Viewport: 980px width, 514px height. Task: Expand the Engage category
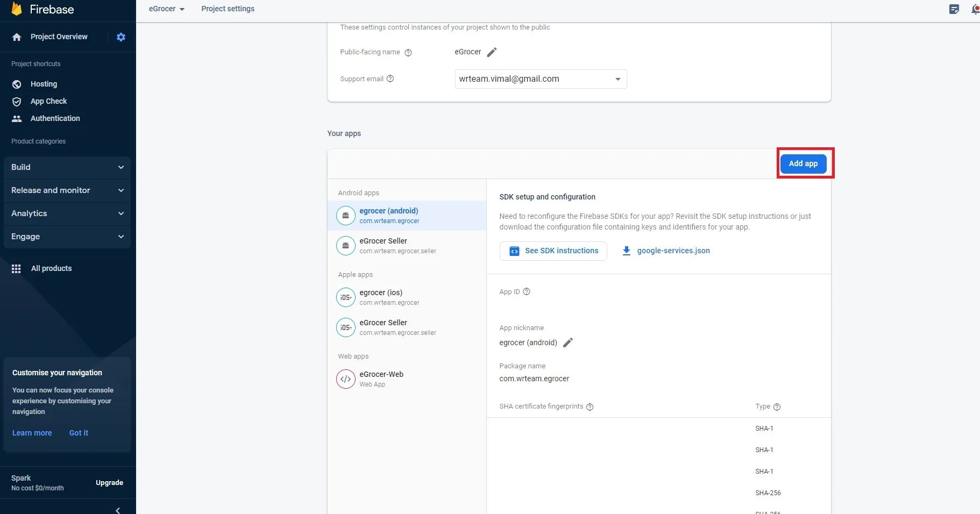(67, 237)
